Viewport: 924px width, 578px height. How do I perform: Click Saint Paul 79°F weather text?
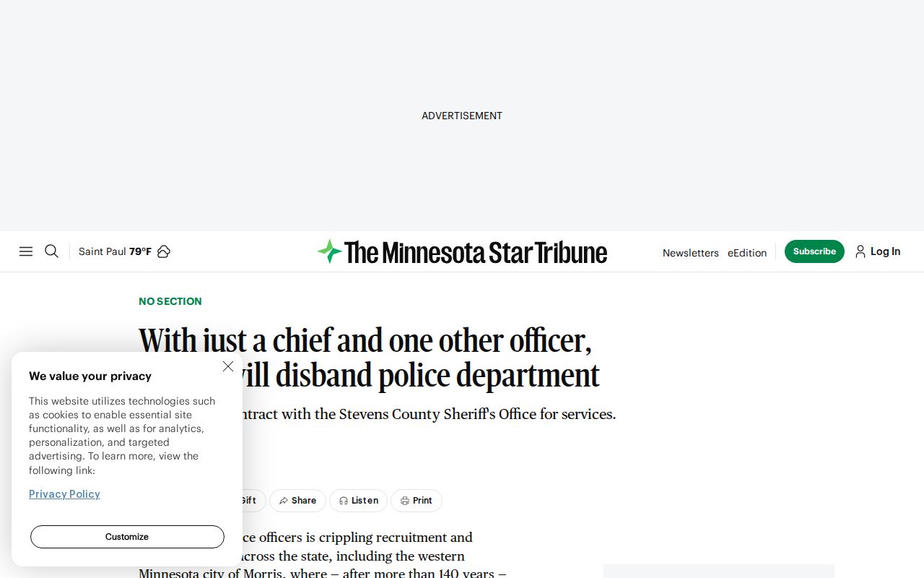pyautogui.click(x=115, y=251)
